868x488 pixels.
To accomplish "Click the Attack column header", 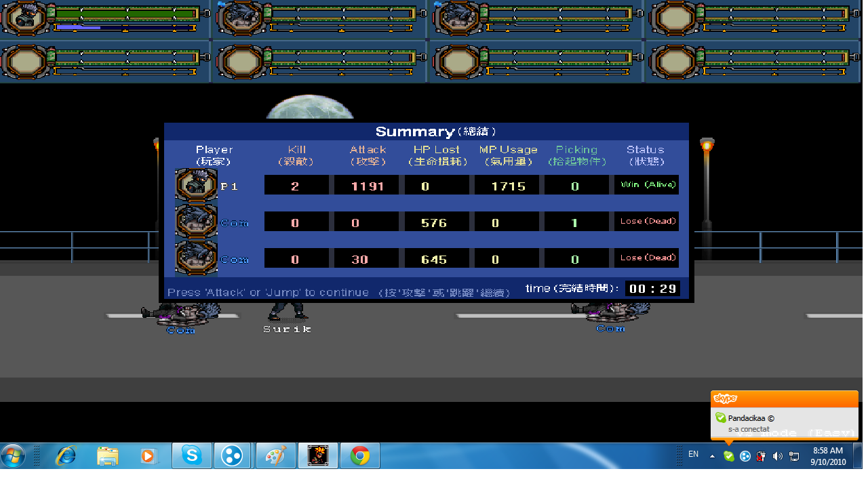I will (x=368, y=155).
